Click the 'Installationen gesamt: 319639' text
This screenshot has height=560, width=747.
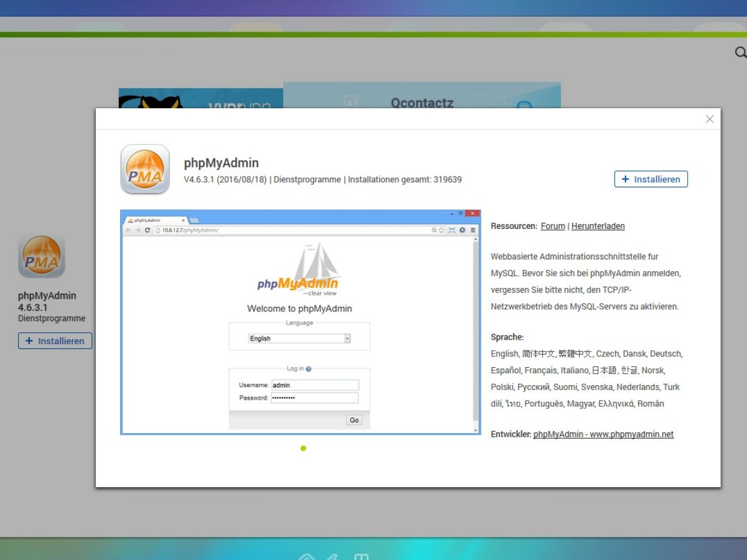[x=405, y=179]
